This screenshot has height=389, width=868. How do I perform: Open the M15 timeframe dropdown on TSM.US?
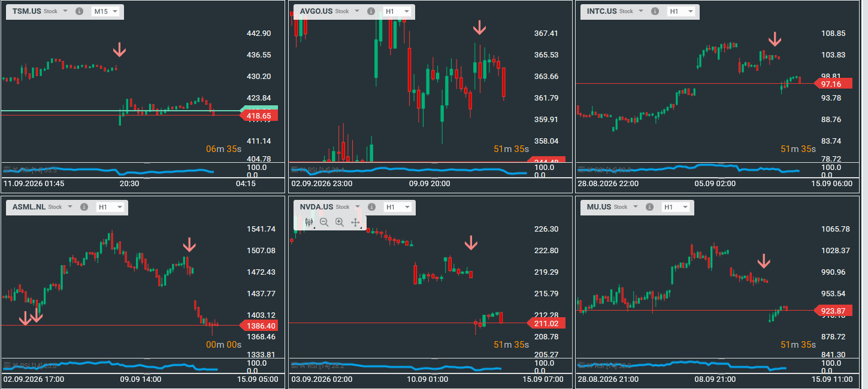105,11
